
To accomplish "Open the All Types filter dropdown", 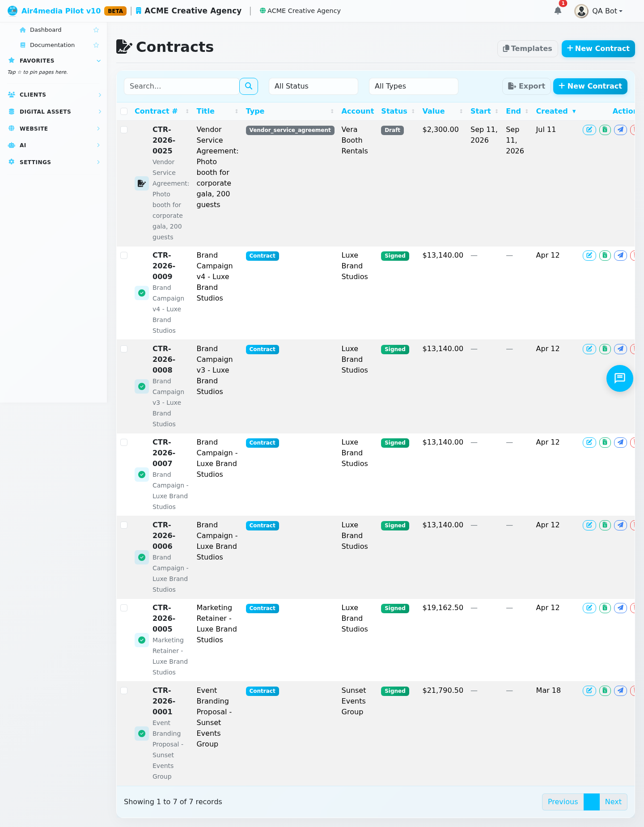I will (x=414, y=86).
